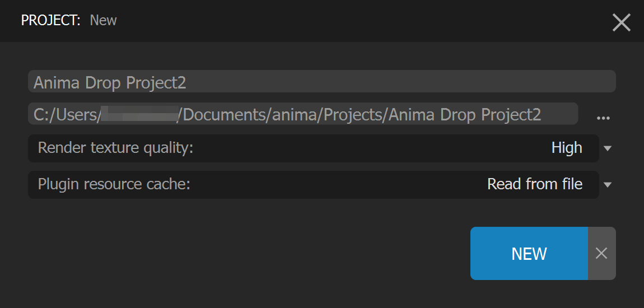The height and width of the screenshot is (308, 644).
Task: Cancel with the gray X beside NEW
Action: point(601,253)
